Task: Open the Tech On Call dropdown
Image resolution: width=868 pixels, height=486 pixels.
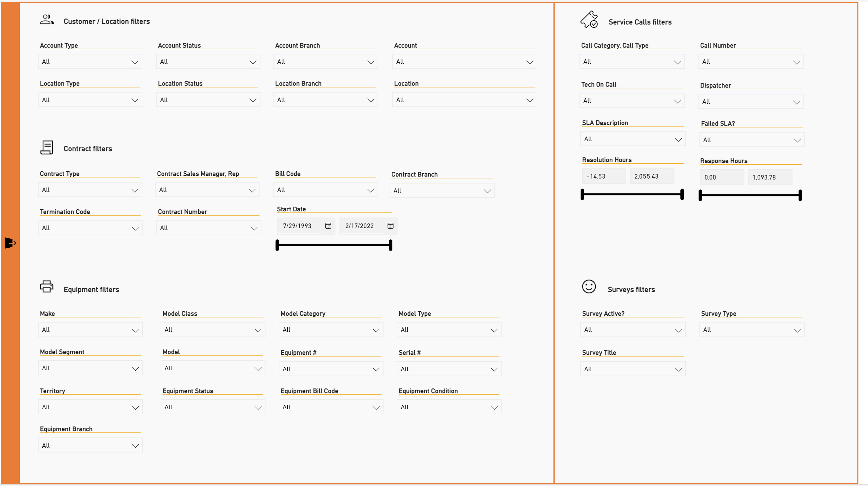Action: pos(632,101)
